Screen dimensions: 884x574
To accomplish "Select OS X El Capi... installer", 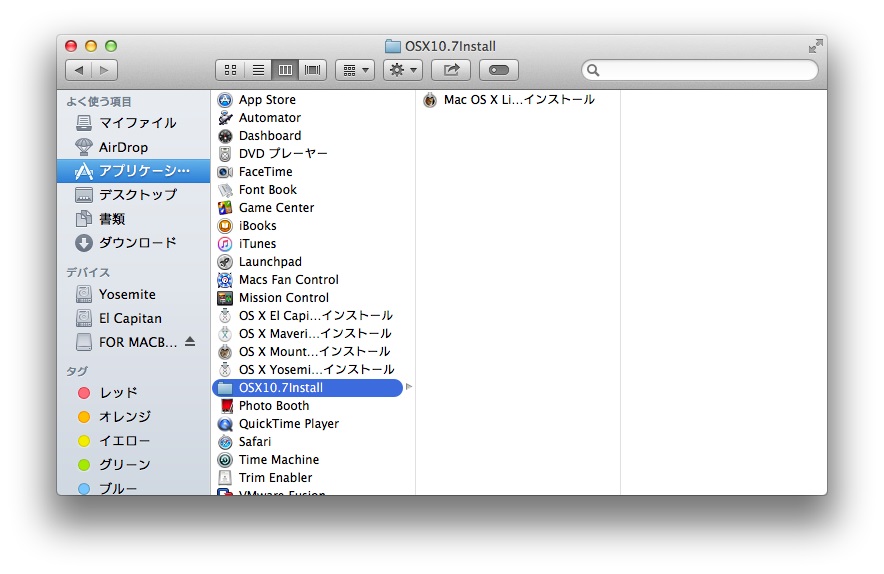I will click(315, 316).
